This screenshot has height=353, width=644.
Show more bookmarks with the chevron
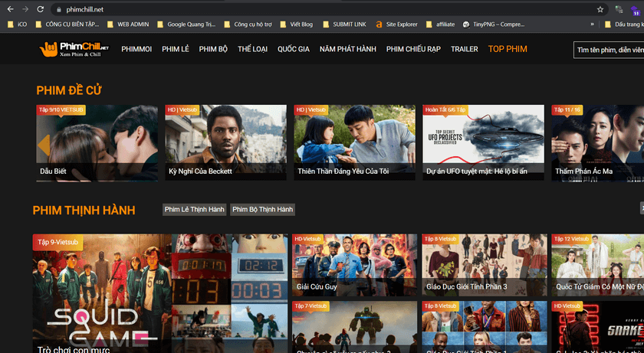click(592, 25)
